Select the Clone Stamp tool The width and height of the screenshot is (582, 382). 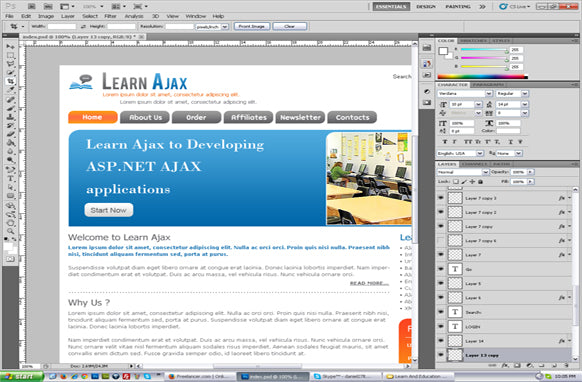click(x=10, y=117)
